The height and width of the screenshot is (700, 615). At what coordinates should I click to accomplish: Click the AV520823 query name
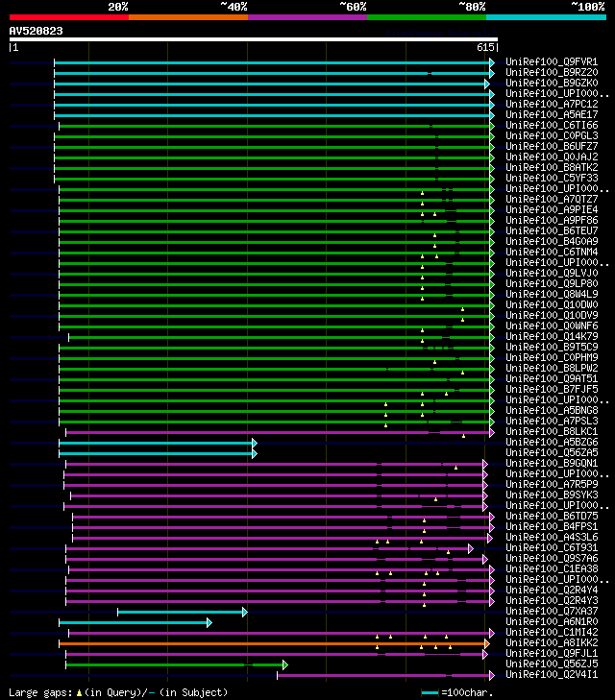37,32
